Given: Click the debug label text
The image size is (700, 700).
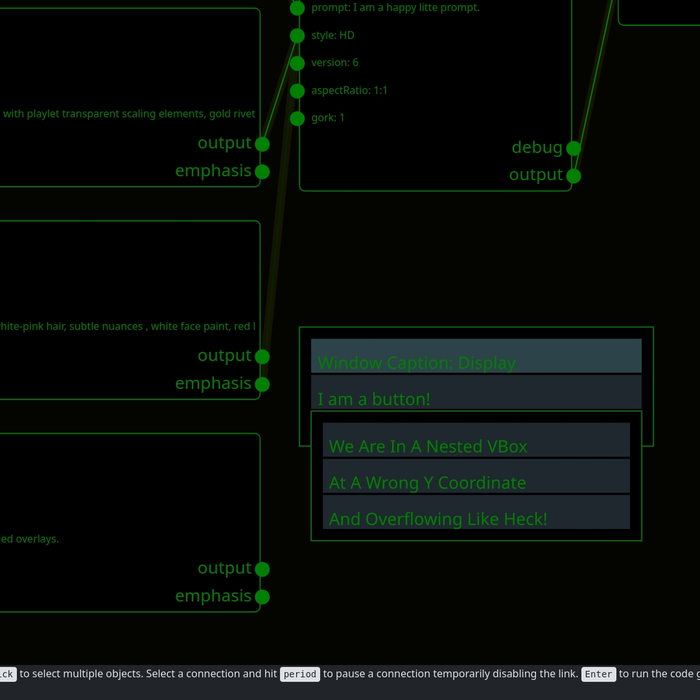Looking at the screenshot, I should point(537,147).
